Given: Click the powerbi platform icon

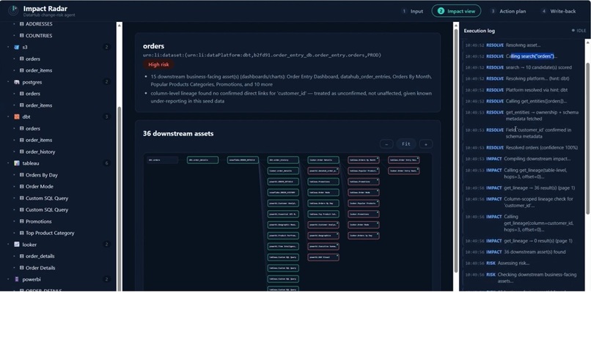Looking at the screenshot, I should coord(17,279).
